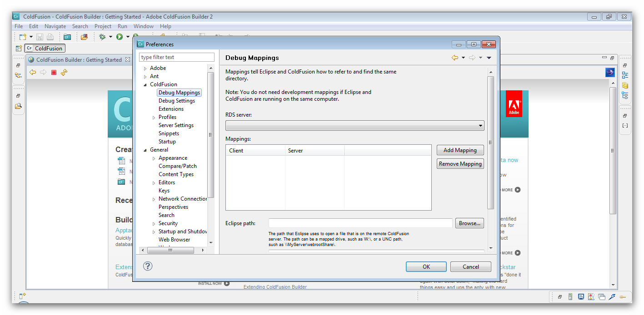The height and width of the screenshot is (315, 644).
Task: Open the Search menu
Action: pyautogui.click(x=80, y=26)
